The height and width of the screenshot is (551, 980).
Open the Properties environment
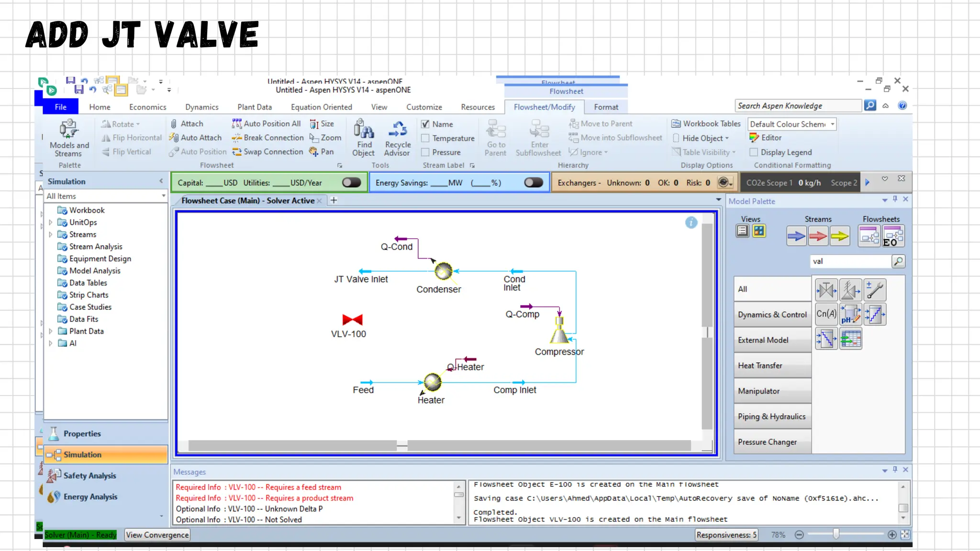(105, 433)
